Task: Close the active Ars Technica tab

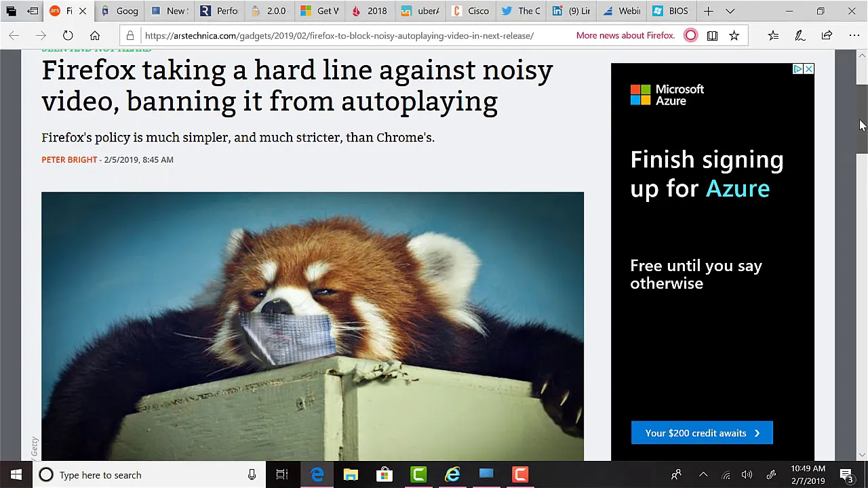Action: click(x=83, y=11)
